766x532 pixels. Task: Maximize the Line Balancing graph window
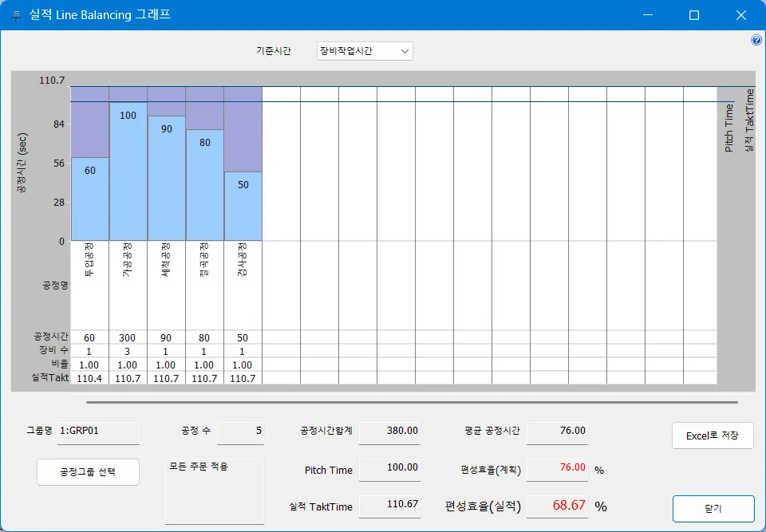[693, 15]
